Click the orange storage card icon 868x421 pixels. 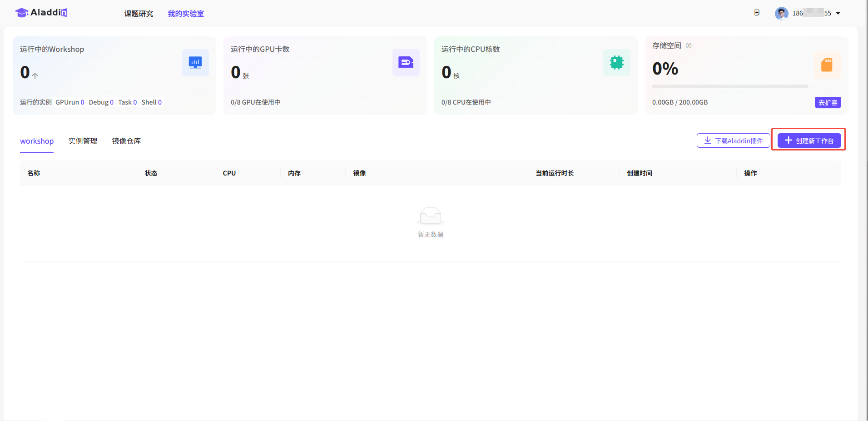click(827, 65)
